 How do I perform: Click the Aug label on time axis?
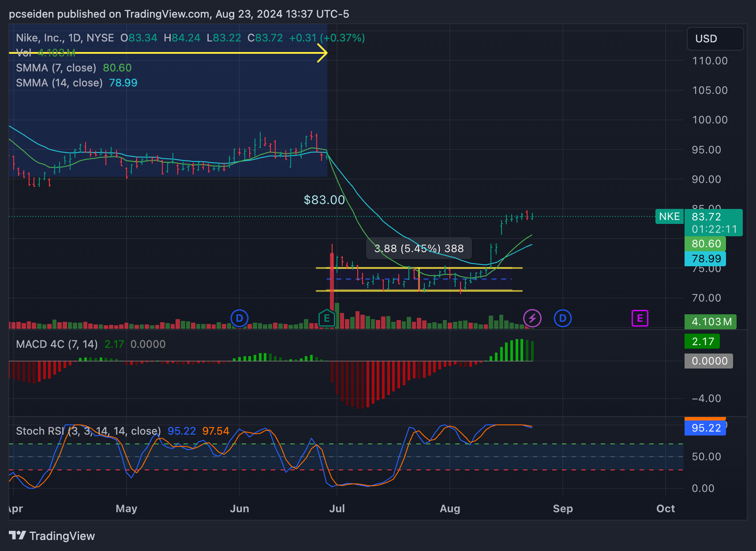[450, 509]
